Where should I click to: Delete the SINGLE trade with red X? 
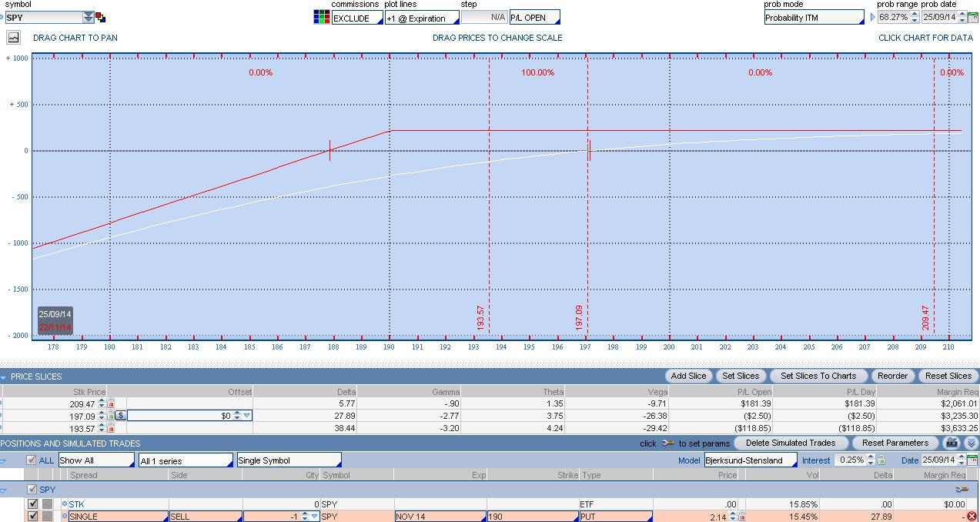(x=972, y=516)
